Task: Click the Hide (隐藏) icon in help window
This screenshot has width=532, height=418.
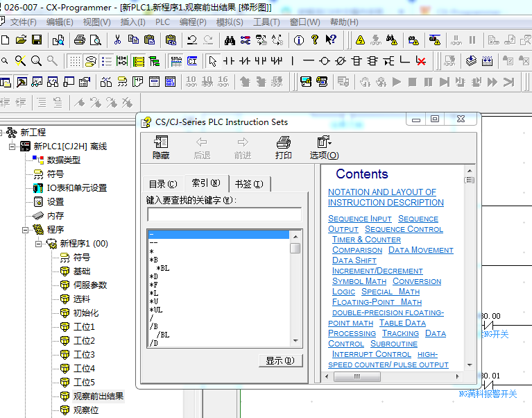Action: (x=161, y=147)
